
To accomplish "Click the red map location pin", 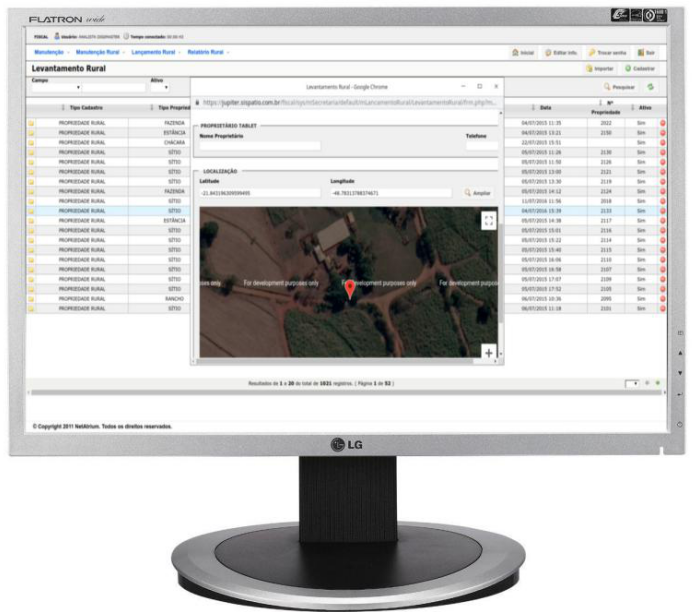I will pos(349,289).
